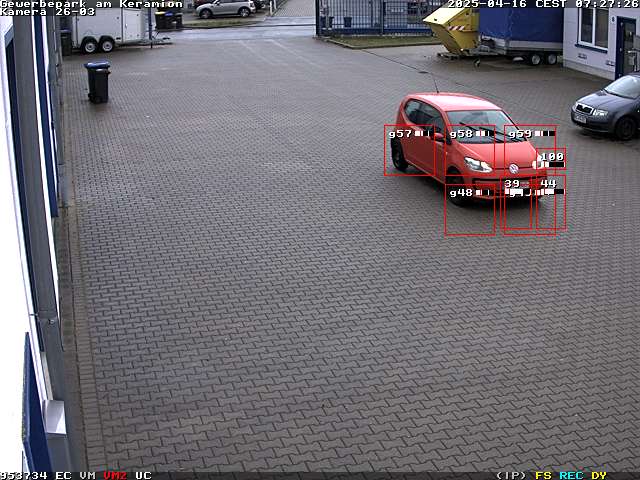Click the "Gewerbepark am Keramion" location overlay text
Screen dimensions: 640x480
click(92, 4)
